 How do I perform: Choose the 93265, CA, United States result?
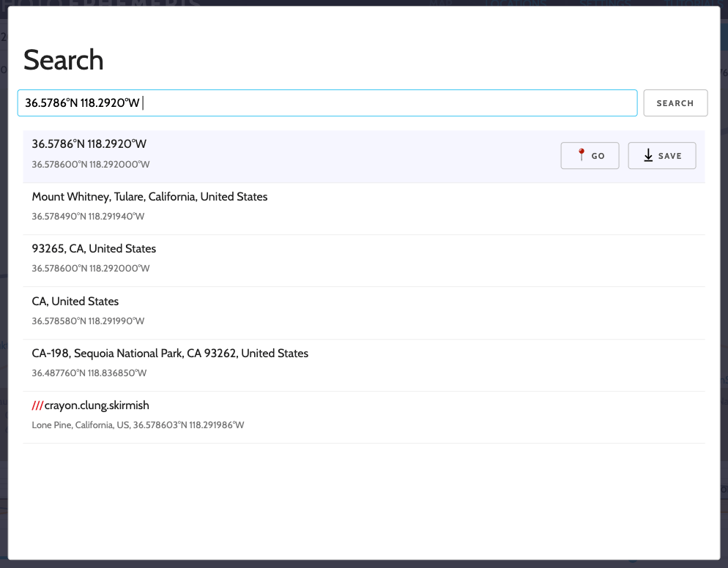pyautogui.click(x=94, y=248)
